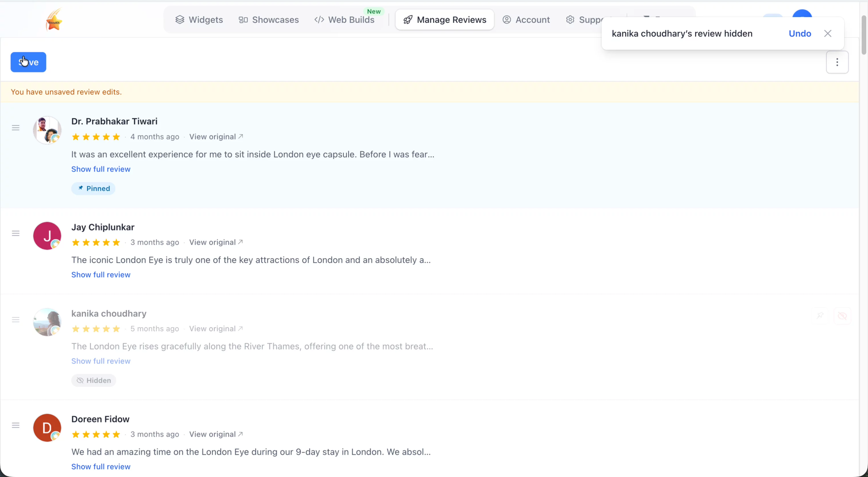The width and height of the screenshot is (868, 477).
Task: Open the Web Builds tab
Action: [344, 20]
